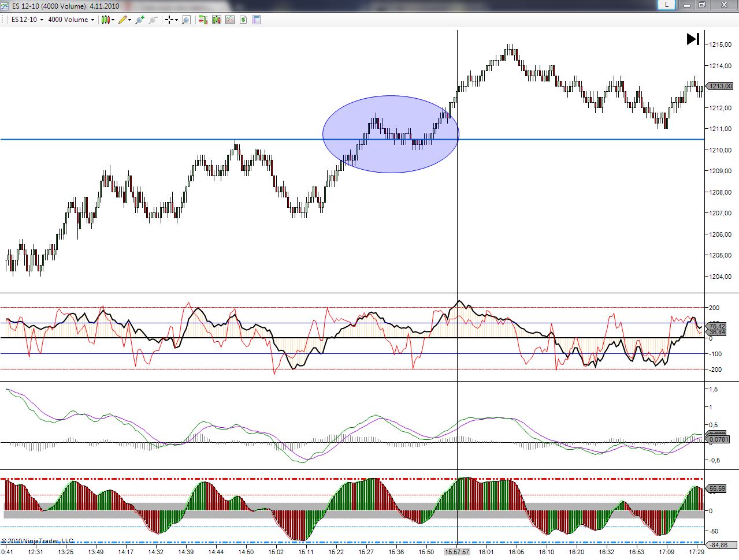Click the 1213,00 current price marker
This screenshot has width=739, height=560.
tap(719, 86)
